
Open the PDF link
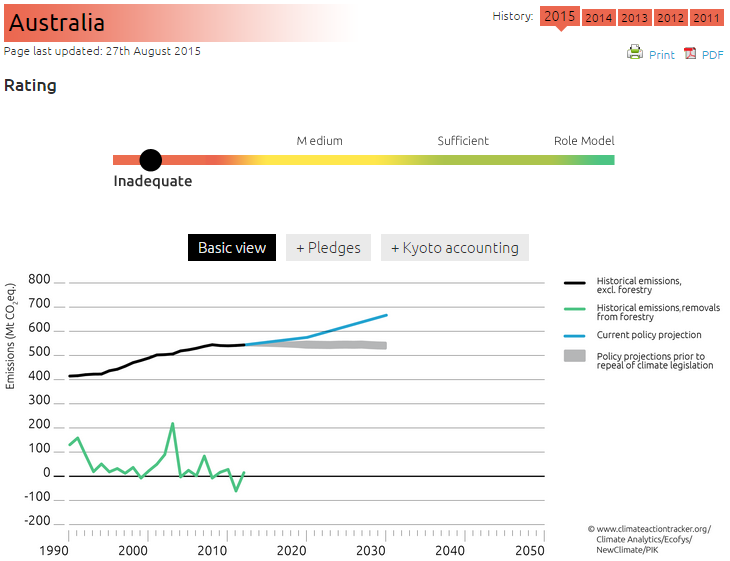(x=712, y=55)
